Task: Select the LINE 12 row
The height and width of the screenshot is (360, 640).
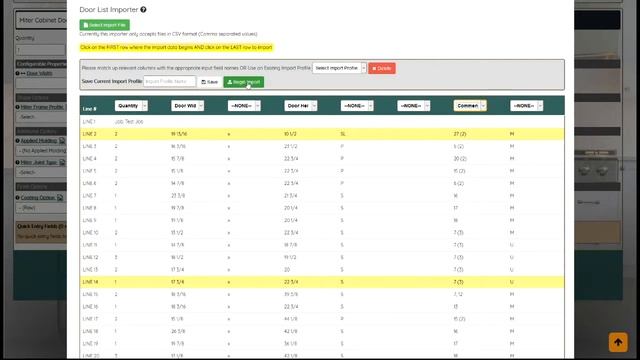Action: pyautogui.click(x=322, y=257)
